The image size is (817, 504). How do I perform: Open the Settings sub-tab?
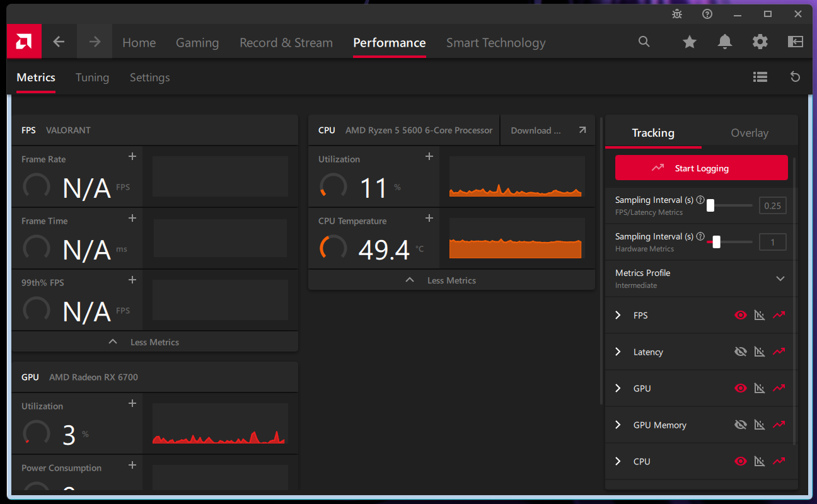[x=149, y=77]
